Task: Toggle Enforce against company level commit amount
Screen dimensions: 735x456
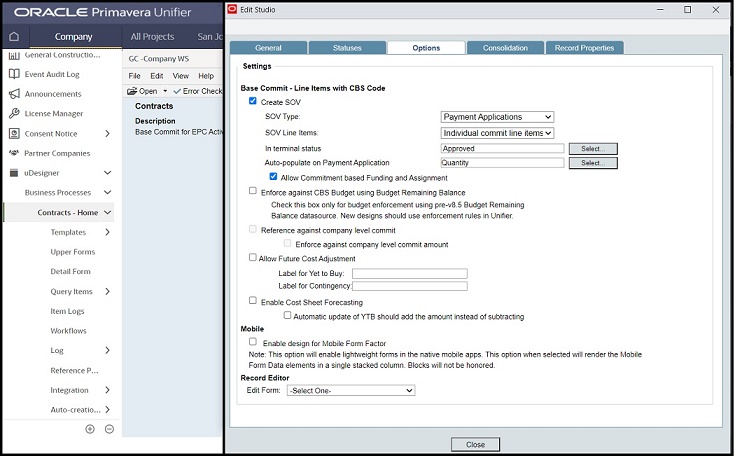Action: click(x=287, y=243)
